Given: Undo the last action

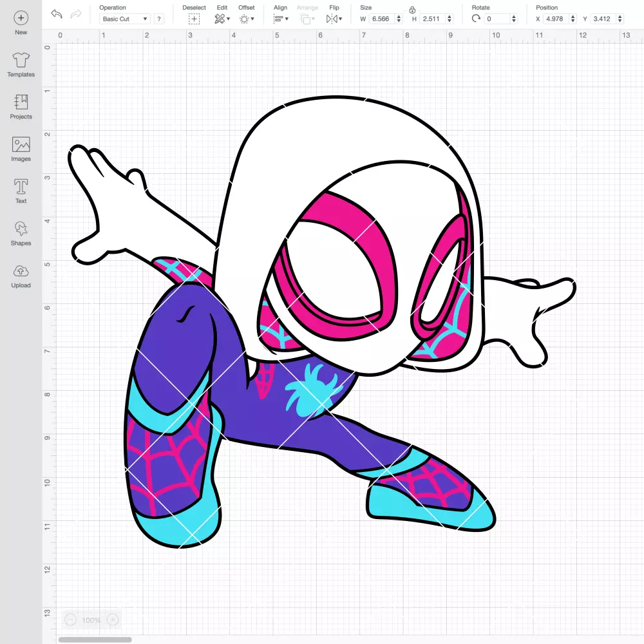Looking at the screenshot, I should pyautogui.click(x=56, y=14).
